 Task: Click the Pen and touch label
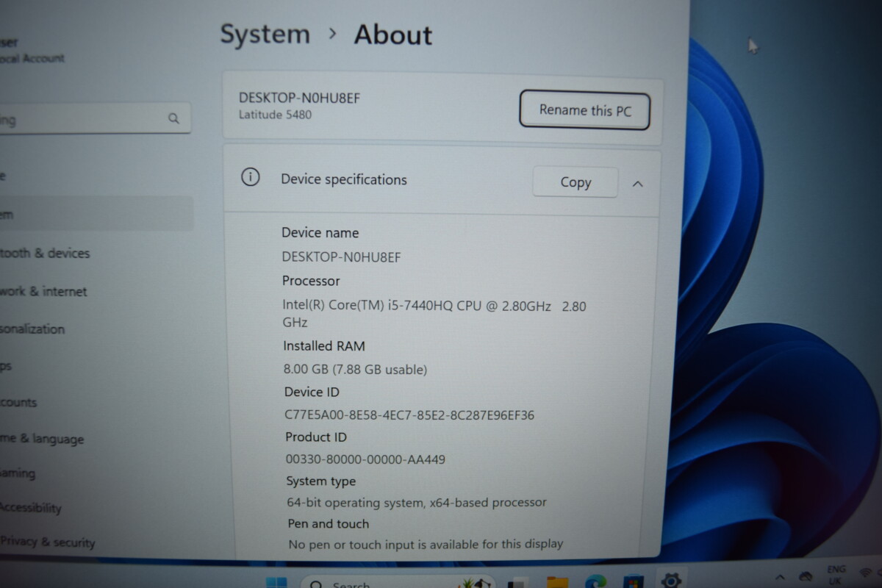click(x=329, y=524)
